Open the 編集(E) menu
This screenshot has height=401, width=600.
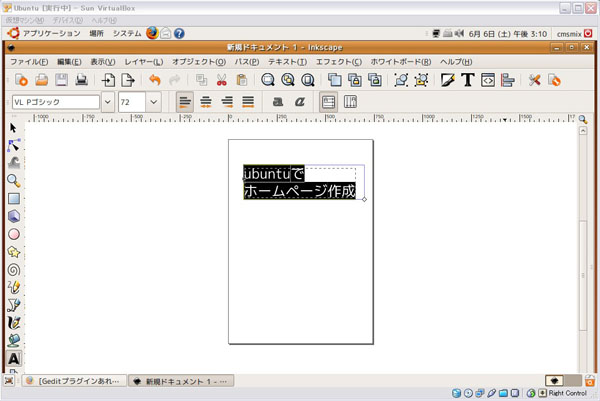coord(69,62)
